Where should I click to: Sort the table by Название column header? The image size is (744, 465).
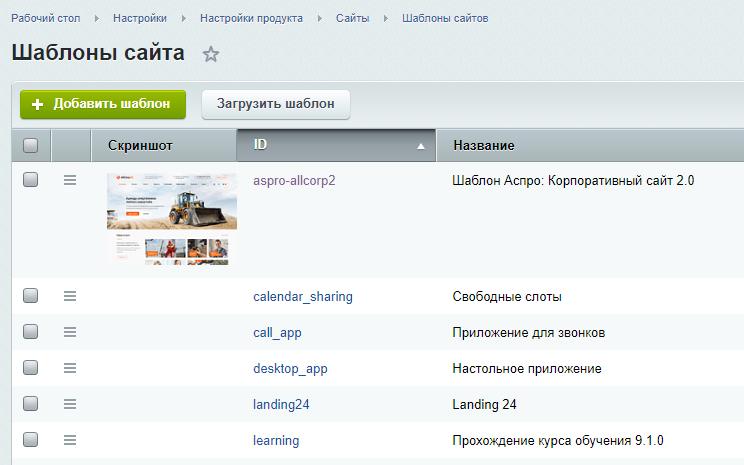point(484,146)
